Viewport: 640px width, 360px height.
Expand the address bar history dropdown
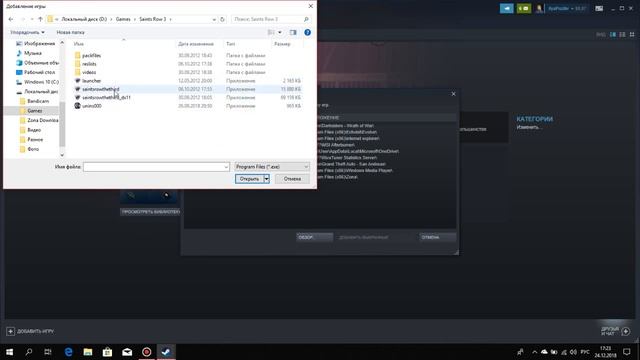point(214,19)
